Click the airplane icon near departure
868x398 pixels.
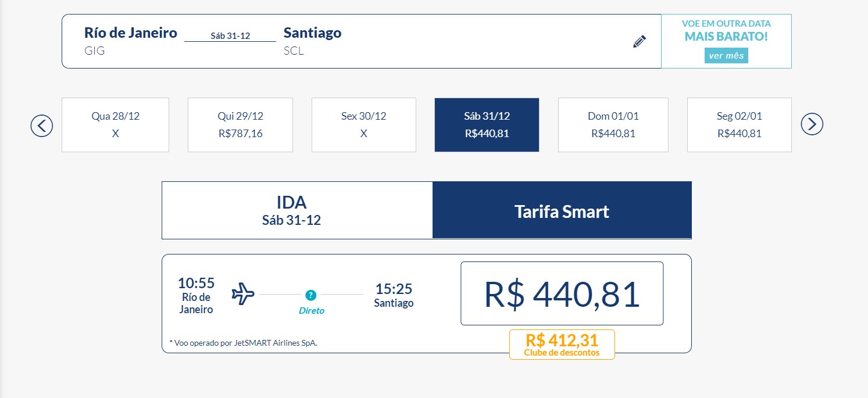243,294
